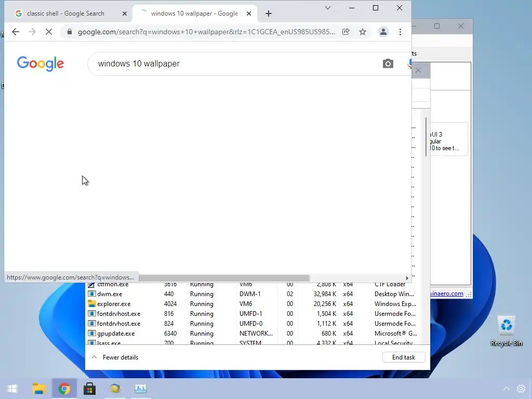Click the 32,984 K memory value

click(325, 294)
